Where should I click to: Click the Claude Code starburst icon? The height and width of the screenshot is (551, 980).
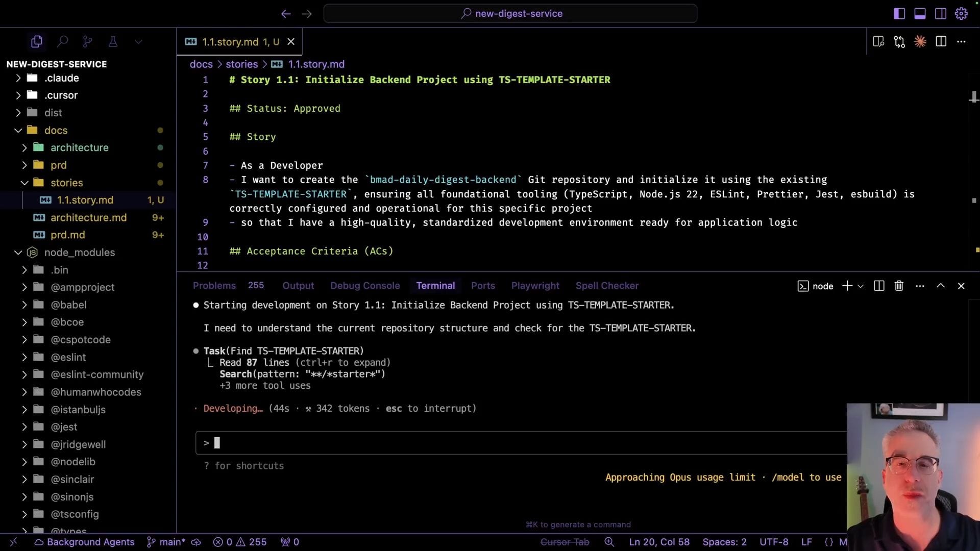pyautogui.click(x=920, y=41)
